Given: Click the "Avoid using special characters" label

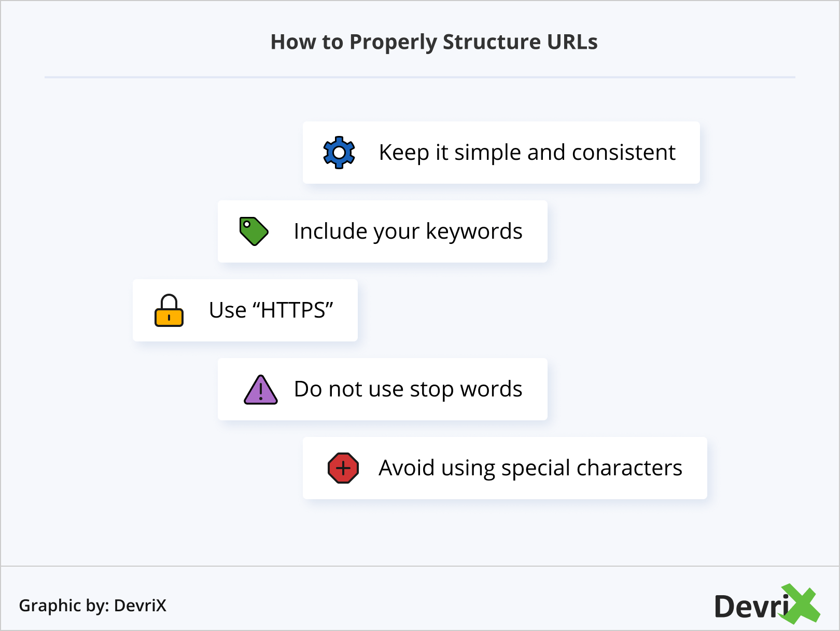Looking at the screenshot, I should [x=530, y=468].
